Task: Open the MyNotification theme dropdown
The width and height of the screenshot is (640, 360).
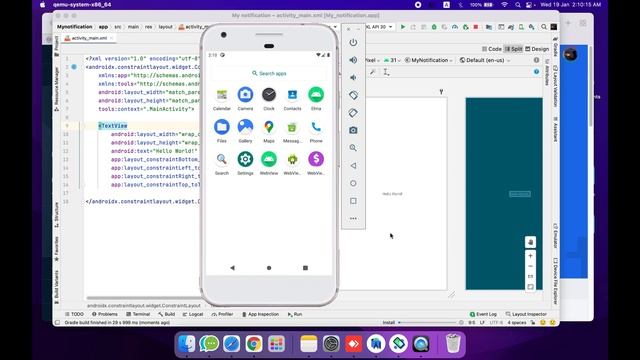Action: click(429, 60)
